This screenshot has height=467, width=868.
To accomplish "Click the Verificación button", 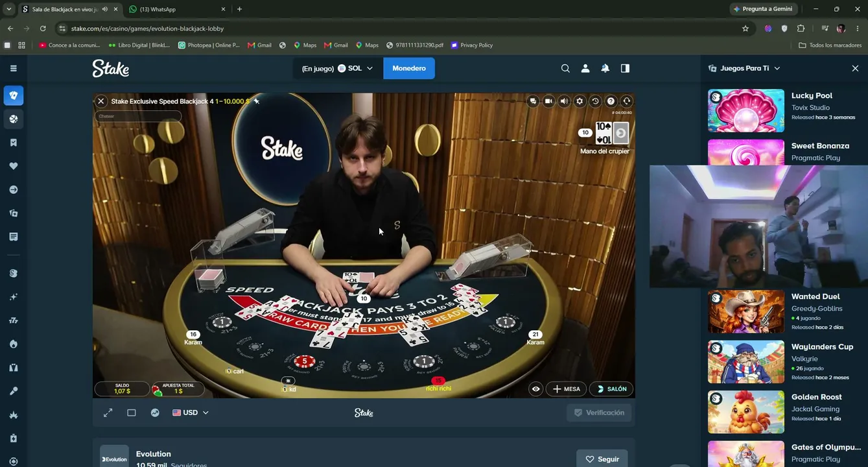I will tap(599, 413).
